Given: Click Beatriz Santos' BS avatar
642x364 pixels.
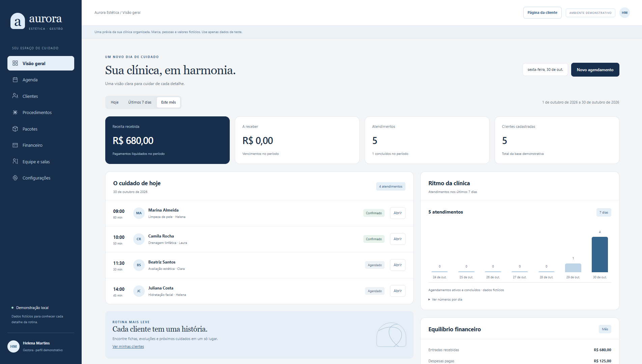Looking at the screenshot, I should tap(139, 265).
